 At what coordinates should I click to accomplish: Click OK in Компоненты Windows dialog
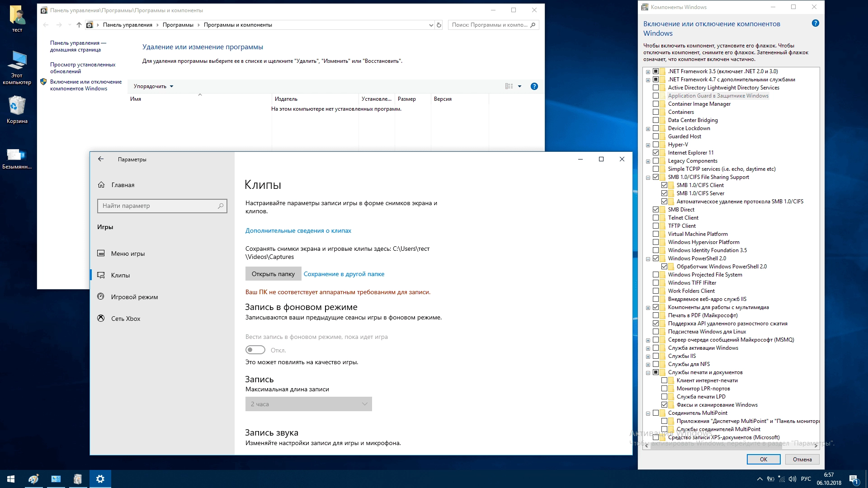[x=764, y=460]
